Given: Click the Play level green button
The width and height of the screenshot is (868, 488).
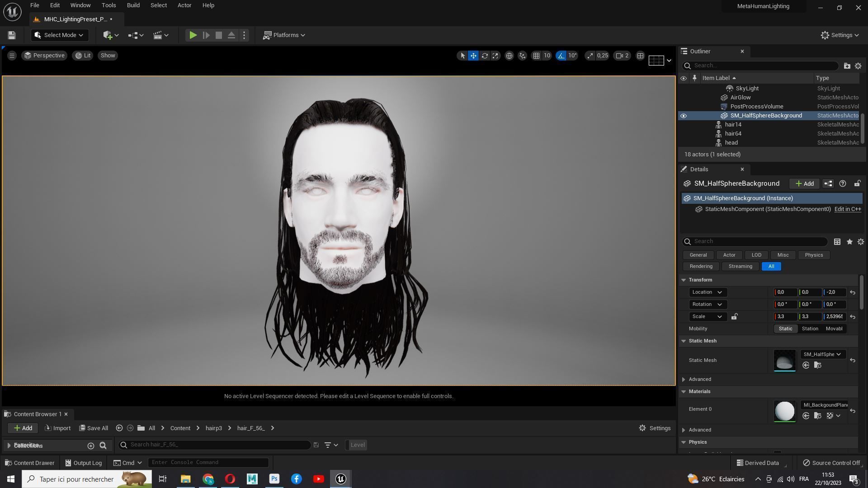Looking at the screenshot, I should click(x=193, y=35).
